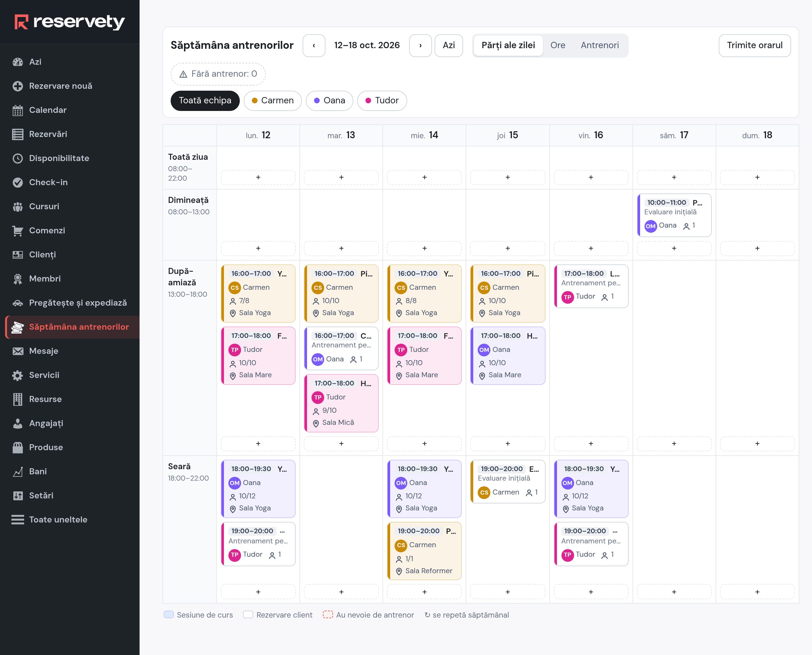Click the Azi today button
812x655 pixels.
coord(449,46)
